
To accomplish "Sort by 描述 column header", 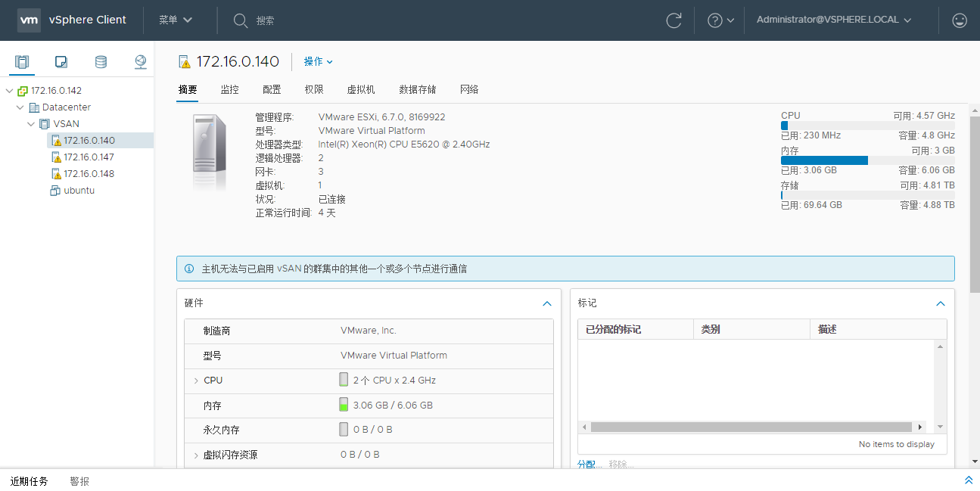I will click(878, 330).
